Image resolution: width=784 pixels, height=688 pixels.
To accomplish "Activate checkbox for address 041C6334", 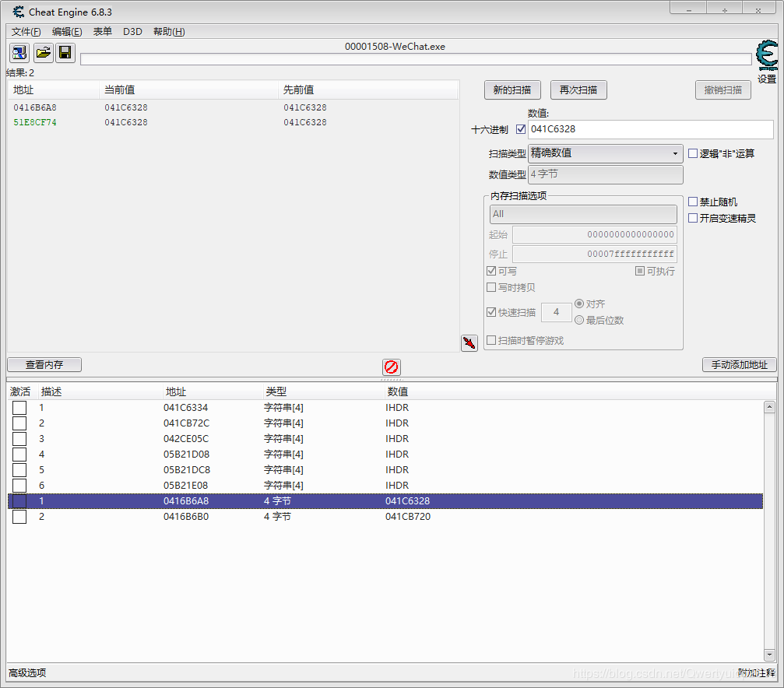I will (x=19, y=408).
